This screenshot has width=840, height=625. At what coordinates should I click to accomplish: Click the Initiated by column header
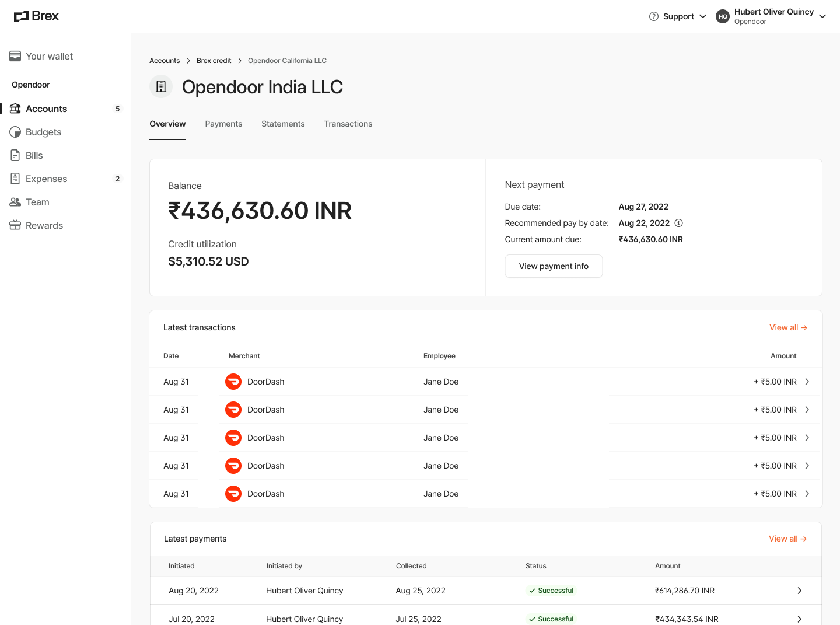[x=284, y=566]
